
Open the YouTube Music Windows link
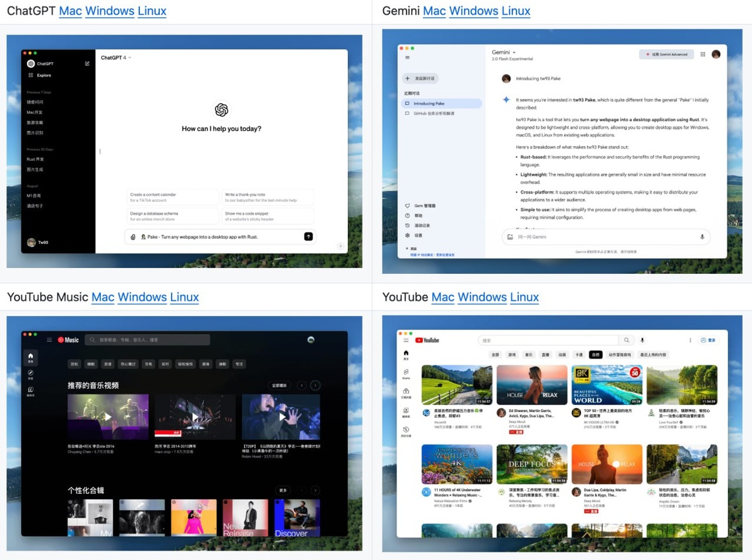pyautogui.click(x=142, y=297)
